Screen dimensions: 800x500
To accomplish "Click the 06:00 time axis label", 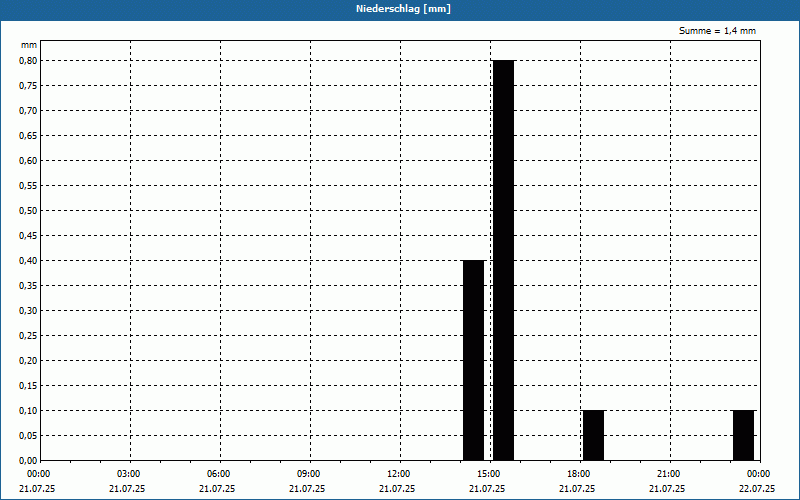I will pyautogui.click(x=218, y=474).
